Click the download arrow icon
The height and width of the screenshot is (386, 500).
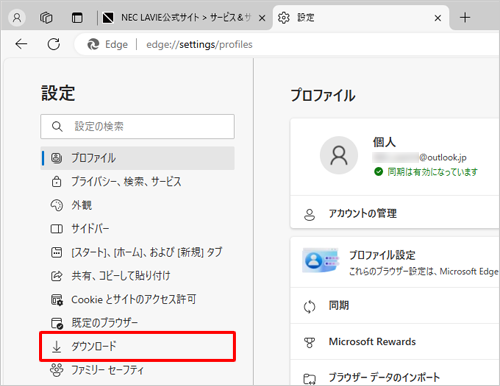click(x=57, y=347)
